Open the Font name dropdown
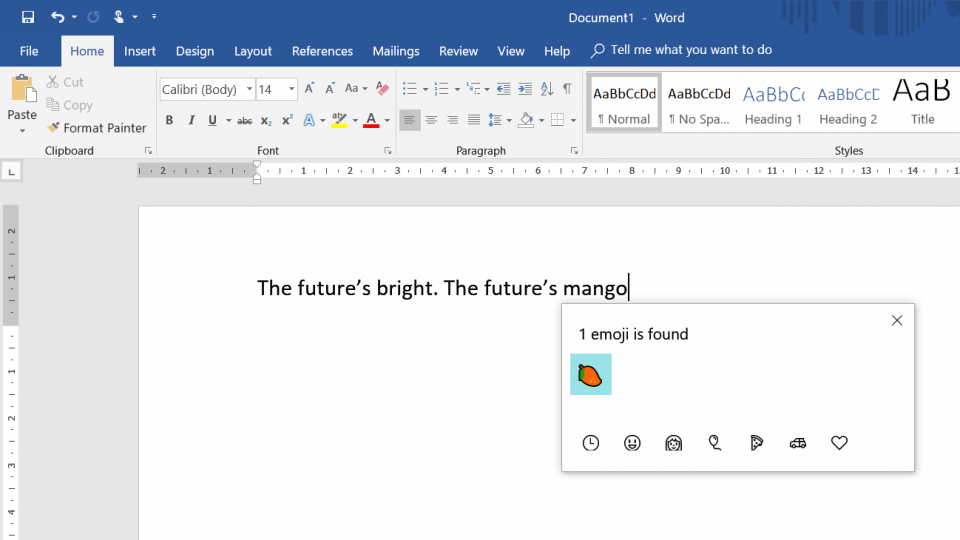The height and width of the screenshot is (540, 960). pyautogui.click(x=249, y=89)
